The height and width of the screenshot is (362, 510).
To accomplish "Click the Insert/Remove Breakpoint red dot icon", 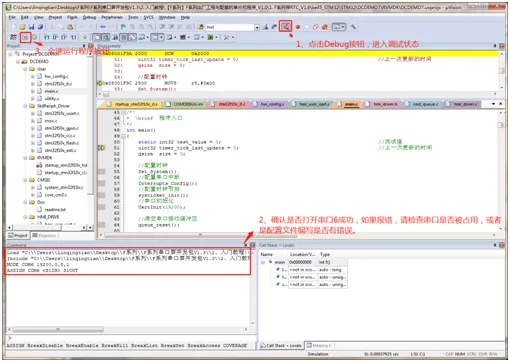I will pyautogui.click(x=298, y=27).
